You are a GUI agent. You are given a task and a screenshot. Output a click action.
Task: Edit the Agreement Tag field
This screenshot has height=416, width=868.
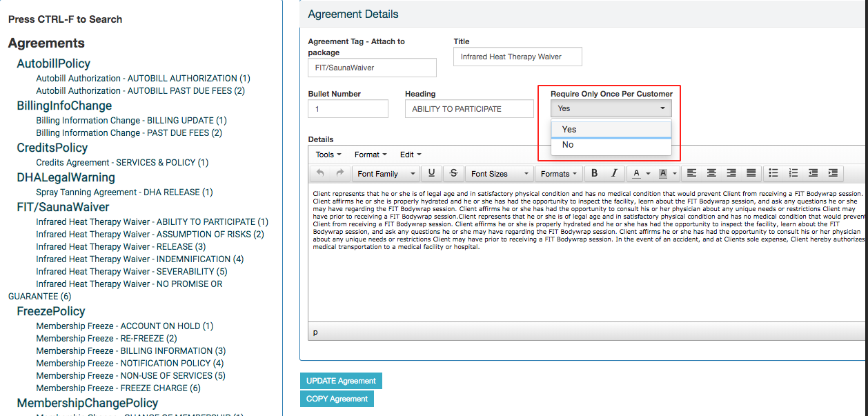pos(372,68)
